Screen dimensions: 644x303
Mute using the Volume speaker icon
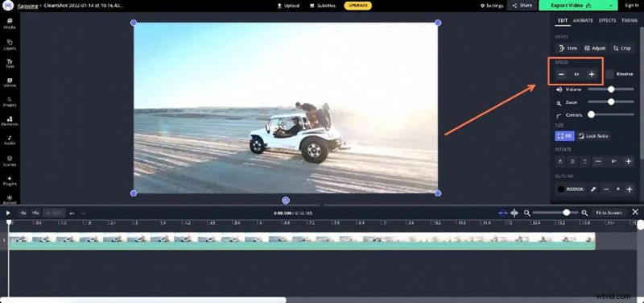(559, 89)
